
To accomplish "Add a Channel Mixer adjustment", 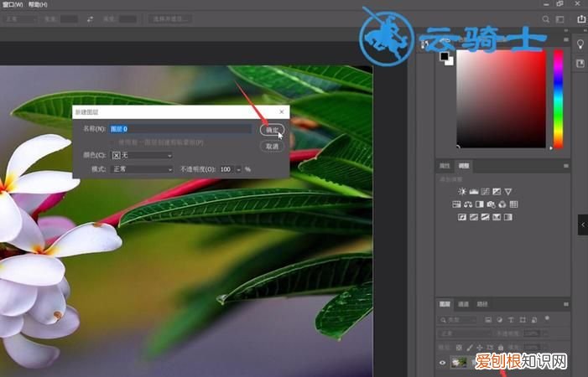I will point(502,204).
